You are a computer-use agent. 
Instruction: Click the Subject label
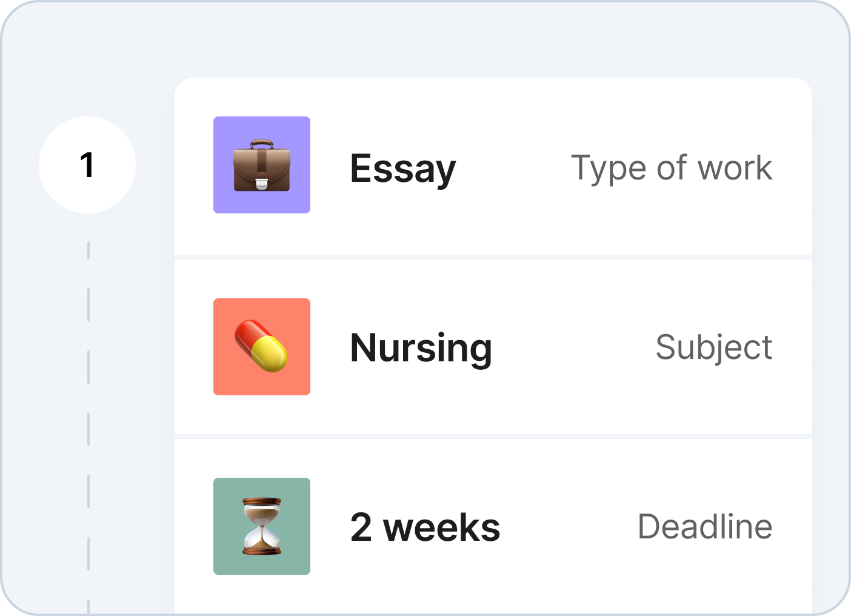[x=714, y=349]
